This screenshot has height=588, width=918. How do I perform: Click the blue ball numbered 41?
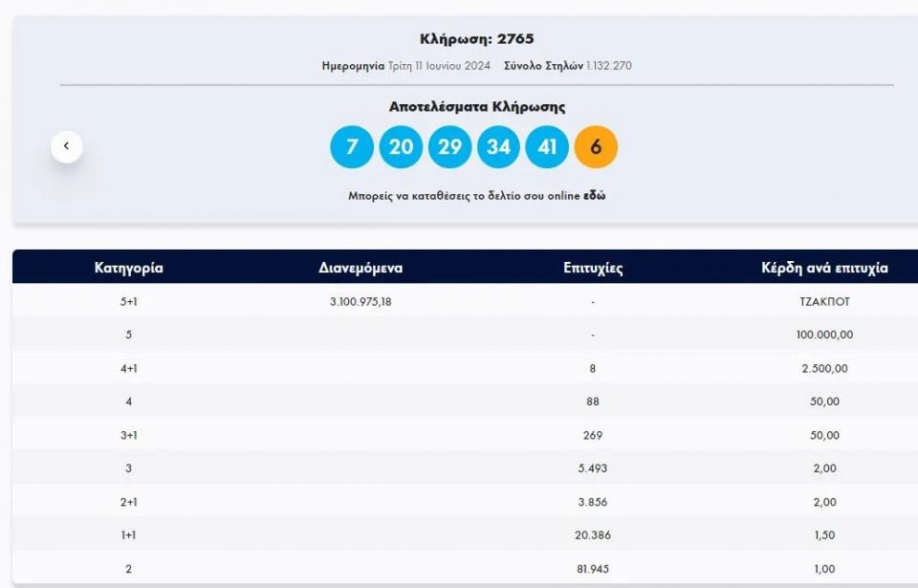coord(547,147)
